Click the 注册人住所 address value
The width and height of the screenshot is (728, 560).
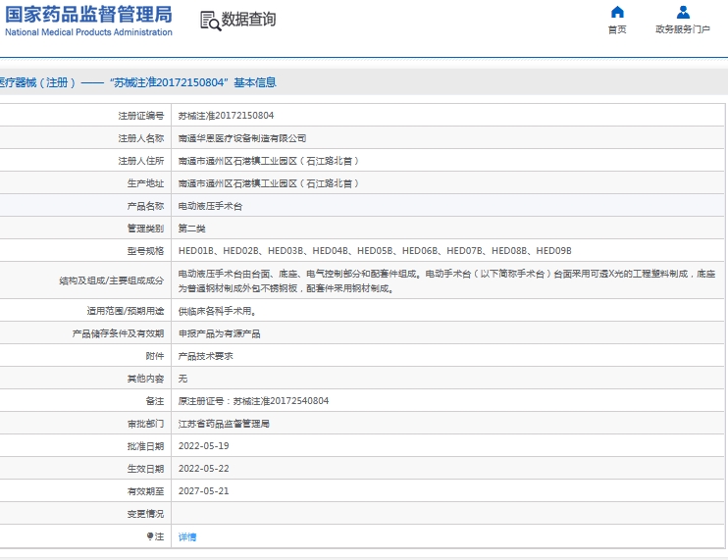[269, 161]
